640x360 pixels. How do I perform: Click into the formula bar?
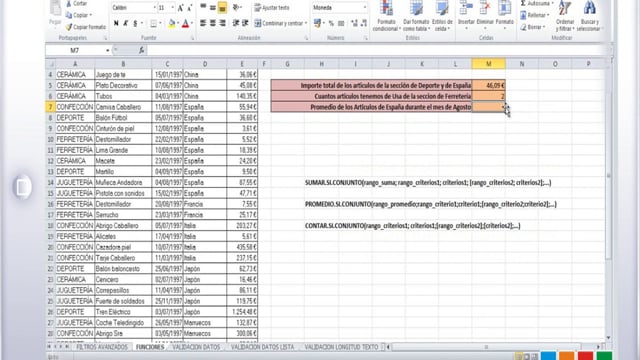pos(378,50)
